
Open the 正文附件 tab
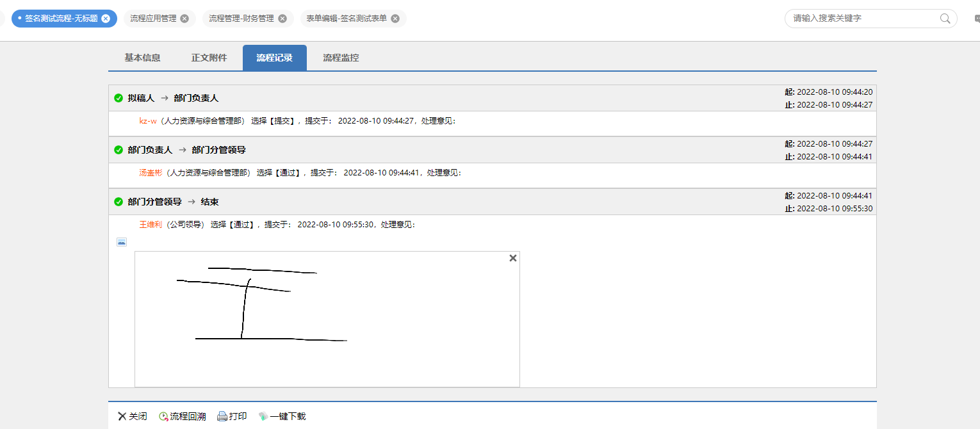pos(209,58)
